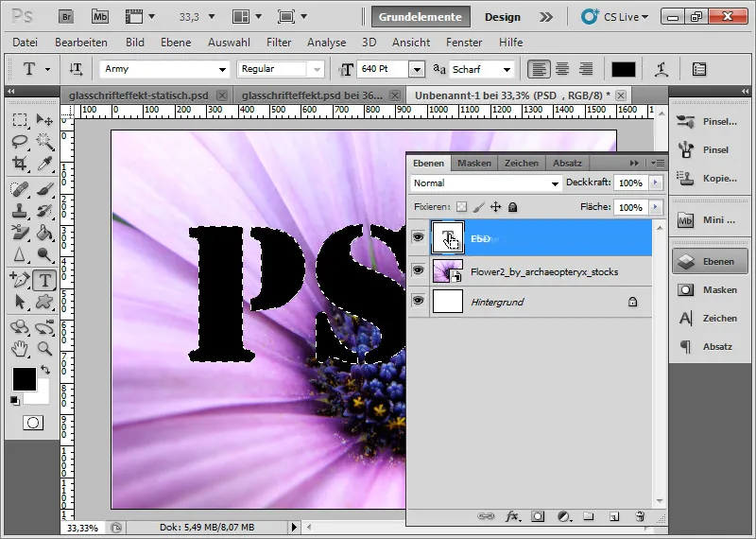Toggle text orientation icon

[76, 69]
